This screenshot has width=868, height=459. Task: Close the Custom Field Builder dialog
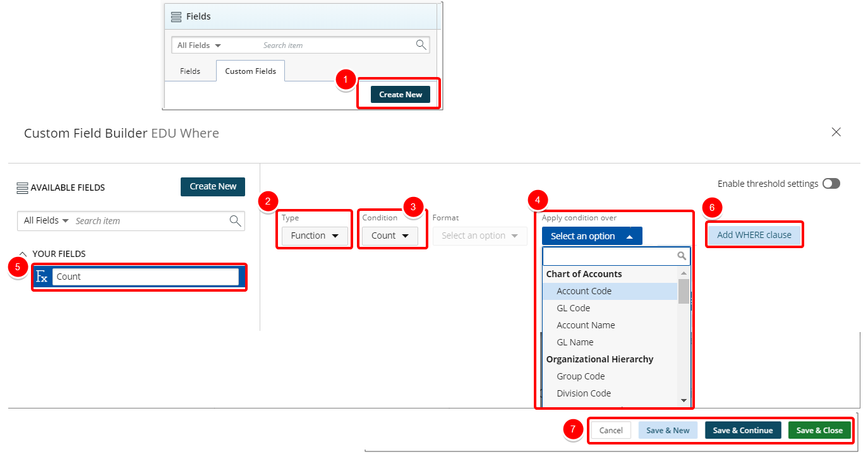(x=836, y=132)
